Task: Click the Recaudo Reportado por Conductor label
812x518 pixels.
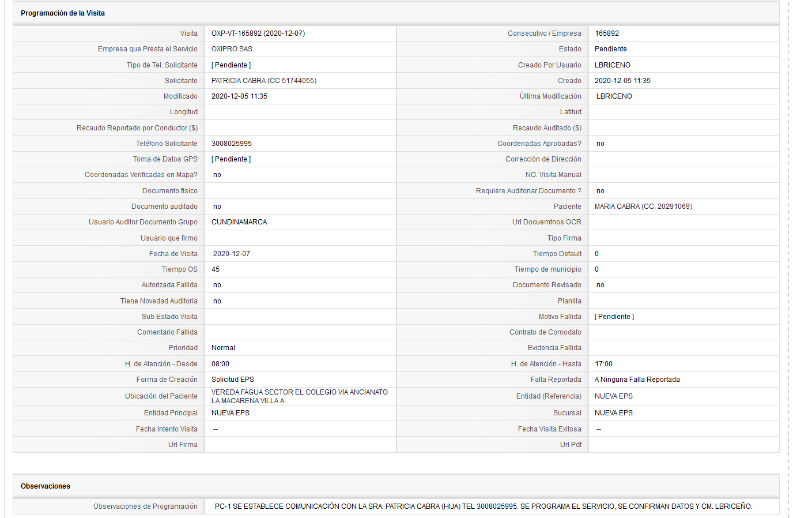Action: click(x=137, y=128)
